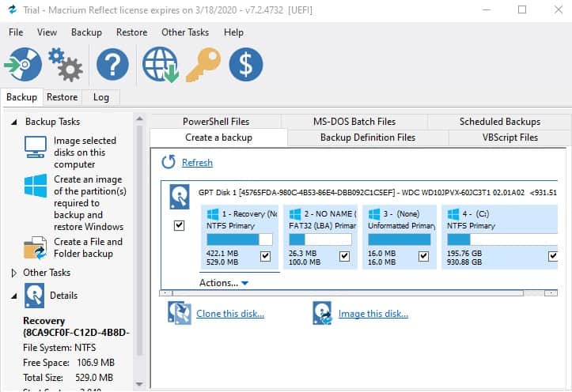Click the C: partition usage bar
This screenshot has width=572, height=392.
coord(502,239)
